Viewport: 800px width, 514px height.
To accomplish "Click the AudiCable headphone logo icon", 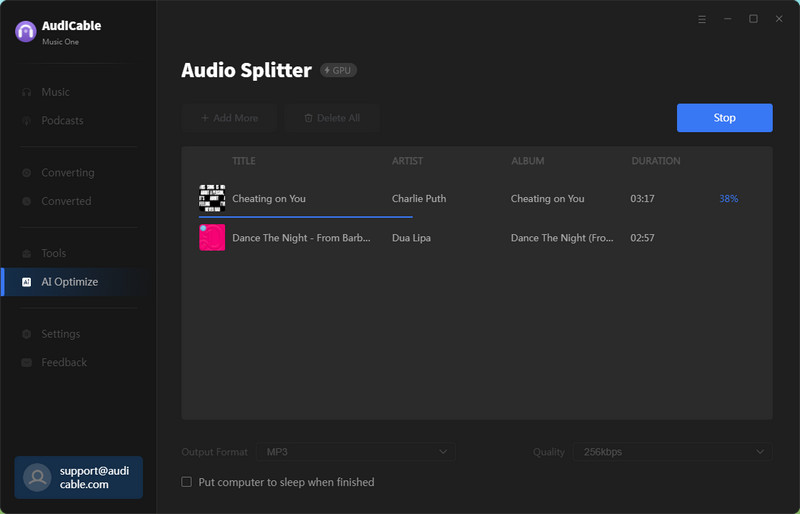I will tap(26, 32).
